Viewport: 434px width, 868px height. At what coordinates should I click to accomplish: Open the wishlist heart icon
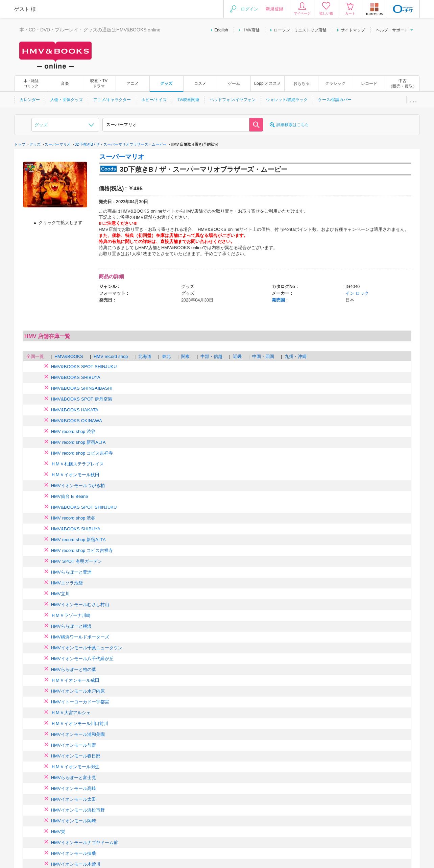[x=326, y=9]
